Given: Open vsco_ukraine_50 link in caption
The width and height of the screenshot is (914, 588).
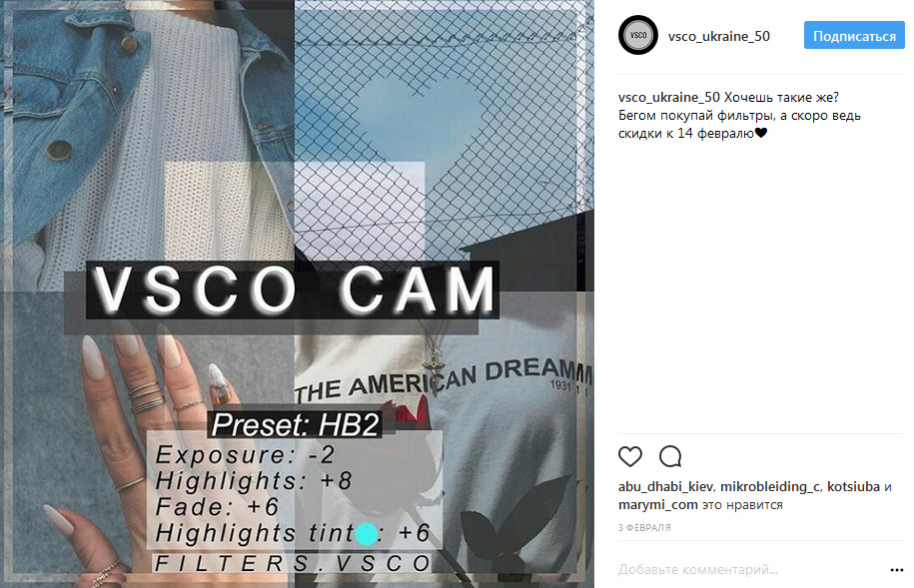Looking at the screenshot, I should click(x=669, y=97).
